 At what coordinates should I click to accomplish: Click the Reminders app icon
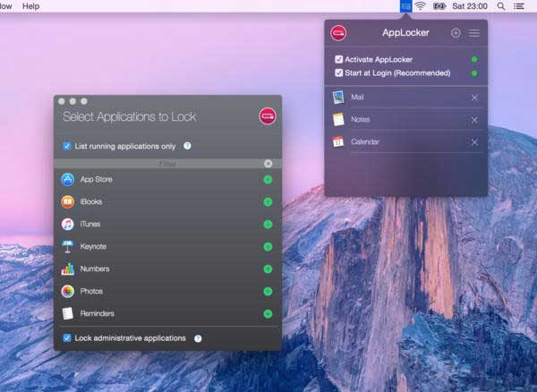[68, 313]
